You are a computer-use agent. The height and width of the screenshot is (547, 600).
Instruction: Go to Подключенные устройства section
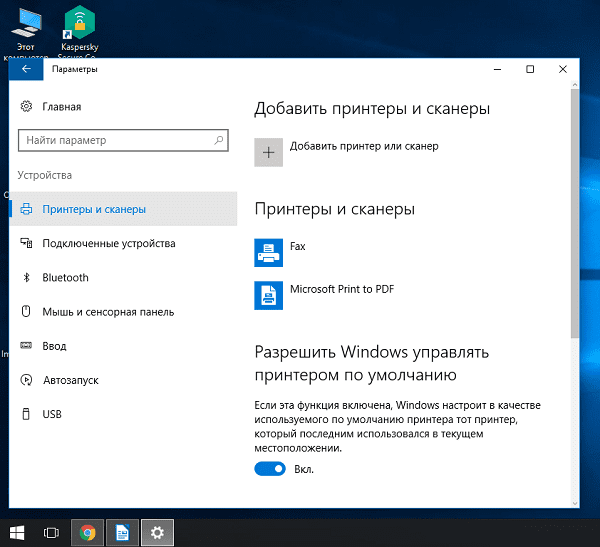(x=108, y=243)
